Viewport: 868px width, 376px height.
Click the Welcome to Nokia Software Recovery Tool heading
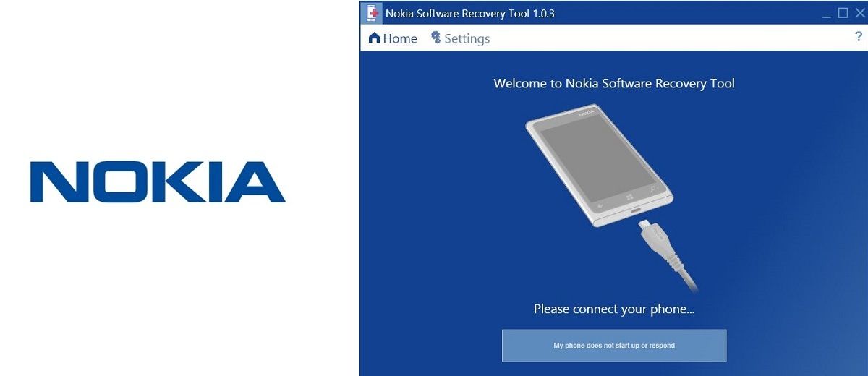614,83
